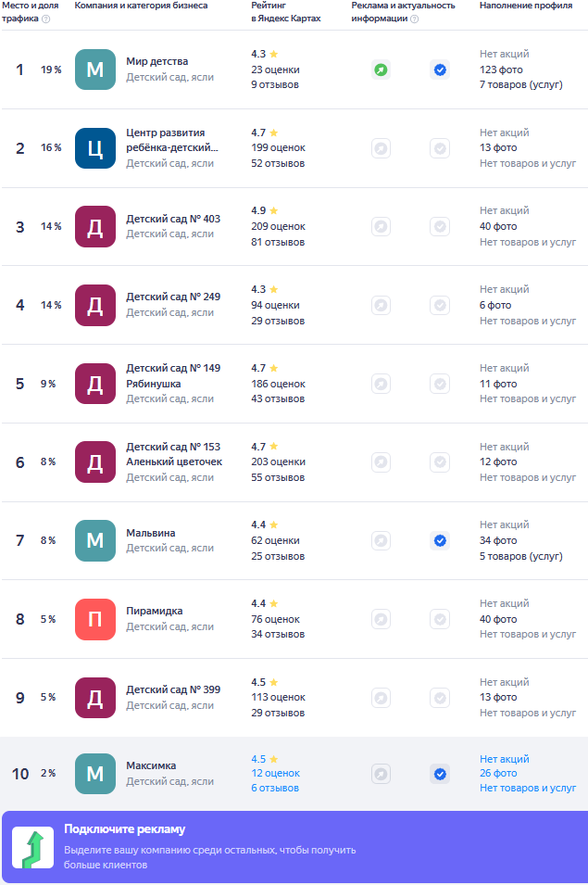The image size is (588, 885).
Task: Select Детский сад № 153 Аленький цветочек
Action: 174,454
